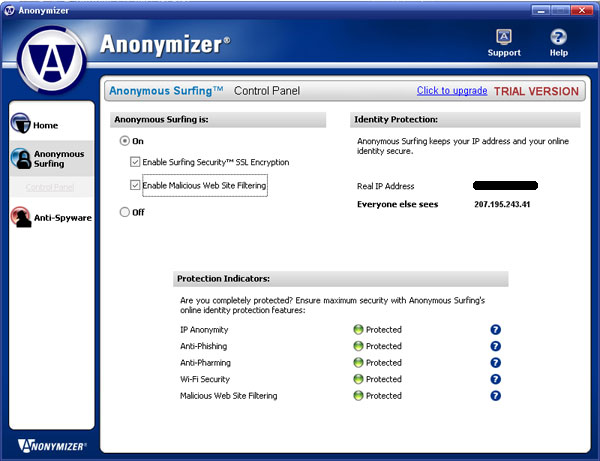Image resolution: width=600 pixels, height=461 pixels.
Task: Click the Identity Protection heading
Action: coord(396,119)
